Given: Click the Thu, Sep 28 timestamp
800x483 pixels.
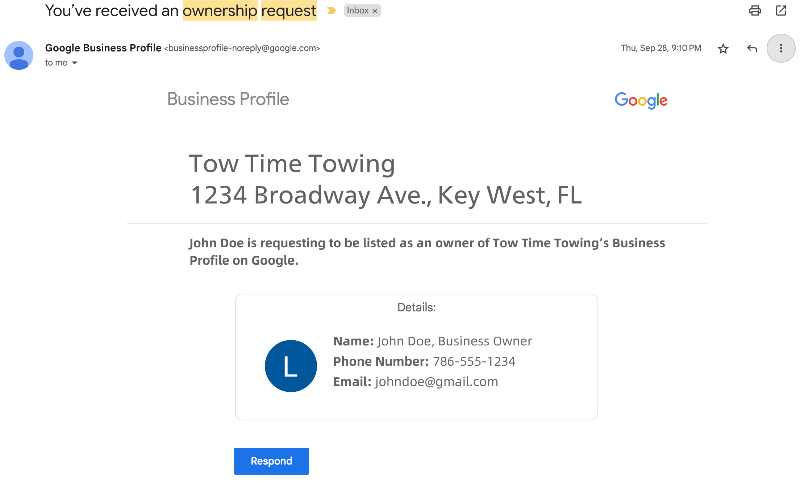Looking at the screenshot, I should (x=661, y=48).
